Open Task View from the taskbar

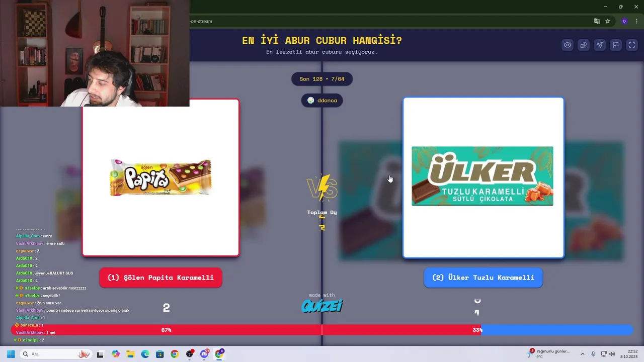coord(100,354)
